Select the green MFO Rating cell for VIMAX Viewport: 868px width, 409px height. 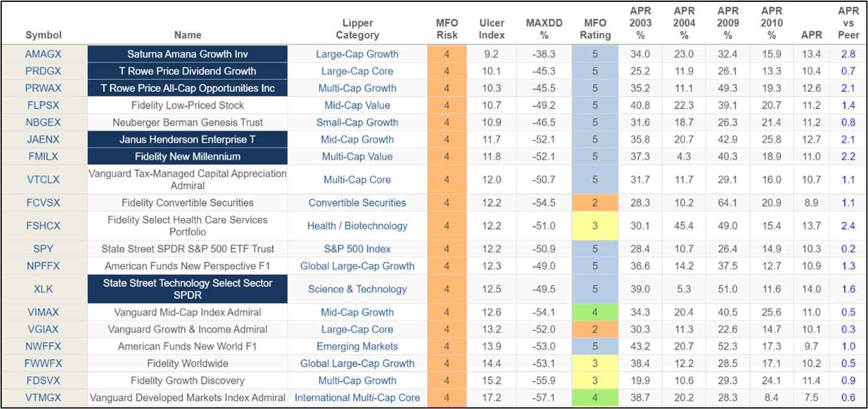click(x=595, y=312)
